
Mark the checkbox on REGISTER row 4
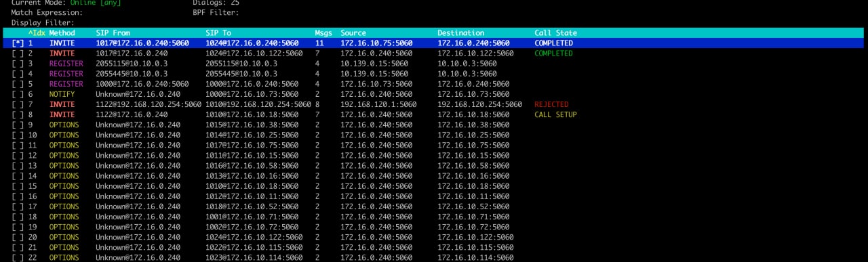pyautogui.click(x=18, y=74)
